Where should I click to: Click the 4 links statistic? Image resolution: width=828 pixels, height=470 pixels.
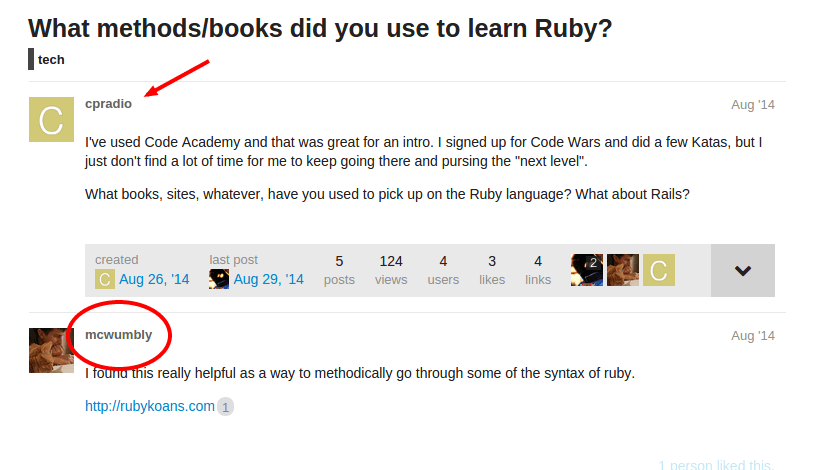pyautogui.click(x=538, y=270)
